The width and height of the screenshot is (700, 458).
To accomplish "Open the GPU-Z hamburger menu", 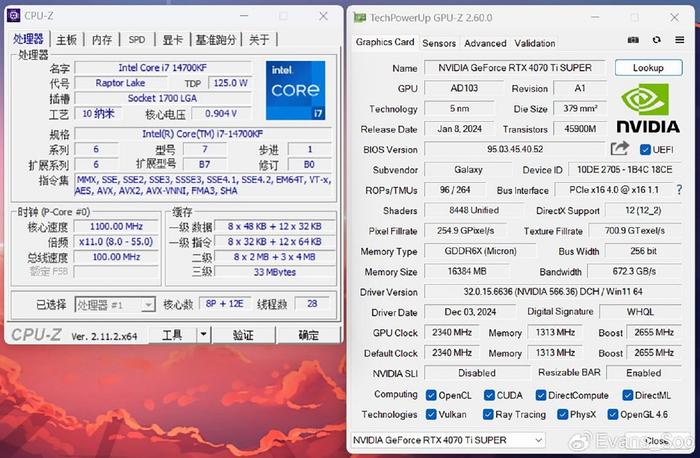I will (679, 40).
